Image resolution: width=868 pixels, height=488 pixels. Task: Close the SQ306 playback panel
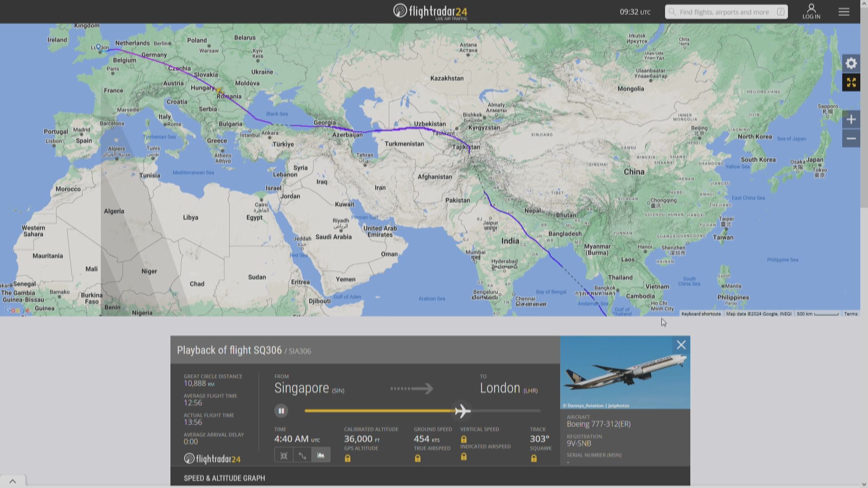[x=681, y=345]
